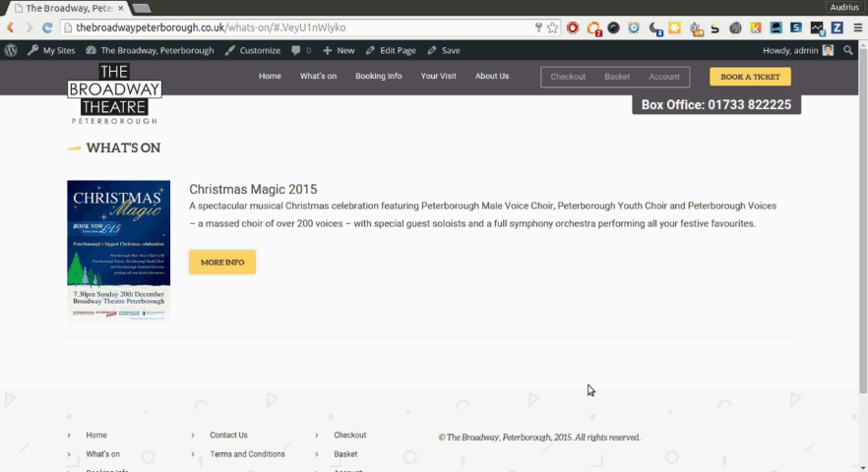Click footer What's on link

[x=102, y=453]
